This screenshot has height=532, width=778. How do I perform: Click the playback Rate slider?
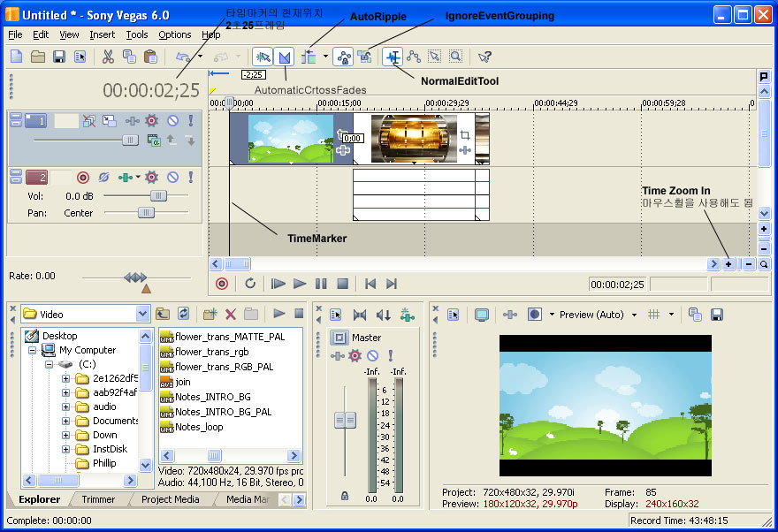click(x=135, y=277)
